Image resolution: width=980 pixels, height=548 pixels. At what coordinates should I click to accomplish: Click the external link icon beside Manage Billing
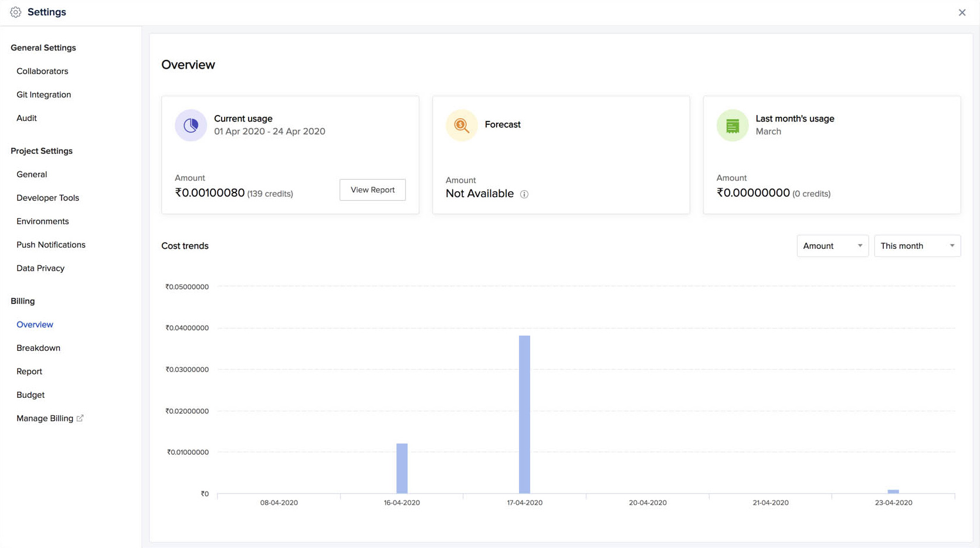click(x=80, y=418)
